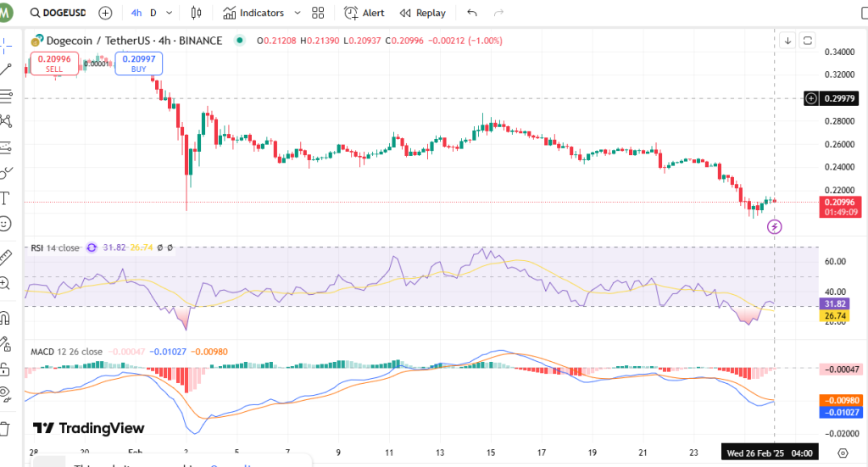868x467 pixels.
Task: Undo the last chart action
Action: click(x=472, y=13)
